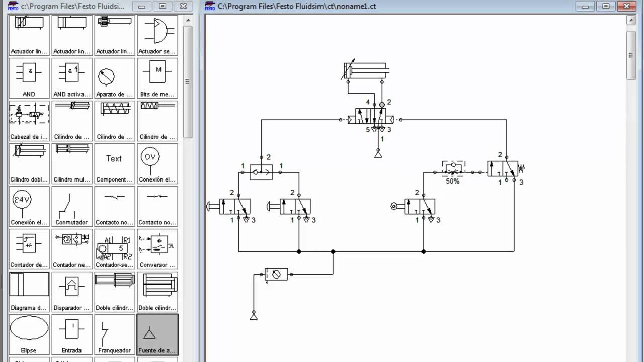Screen dimensions: 644x362
Task: Choose the "Fuente de aire" air source icon
Action: pyautogui.click(x=157, y=334)
